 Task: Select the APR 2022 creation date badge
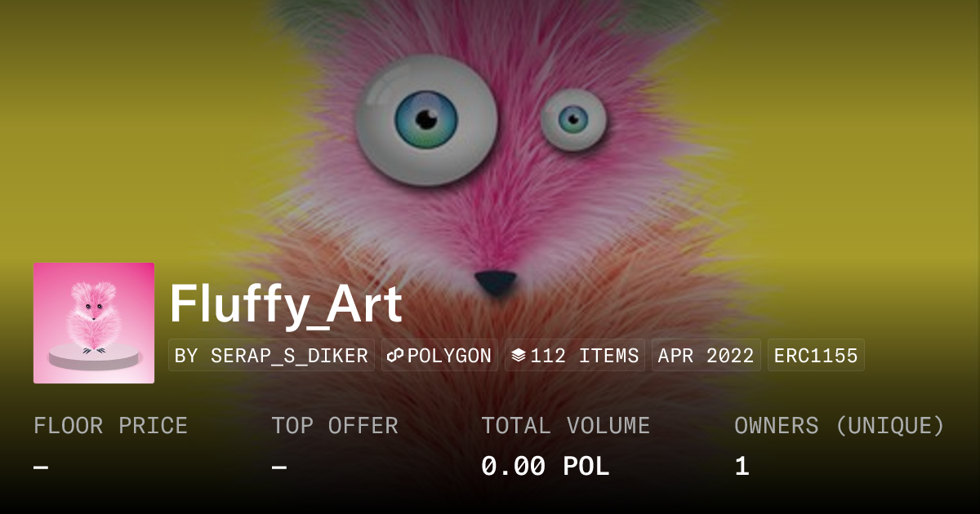click(x=706, y=356)
